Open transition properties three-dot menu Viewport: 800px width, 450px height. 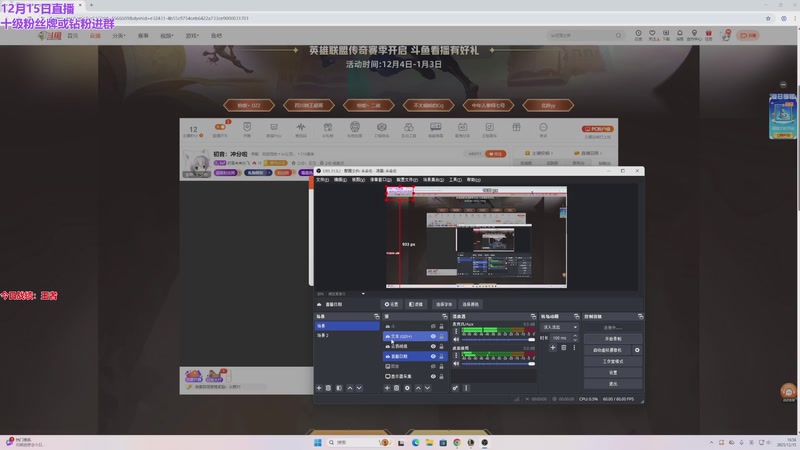click(x=574, y=347)
